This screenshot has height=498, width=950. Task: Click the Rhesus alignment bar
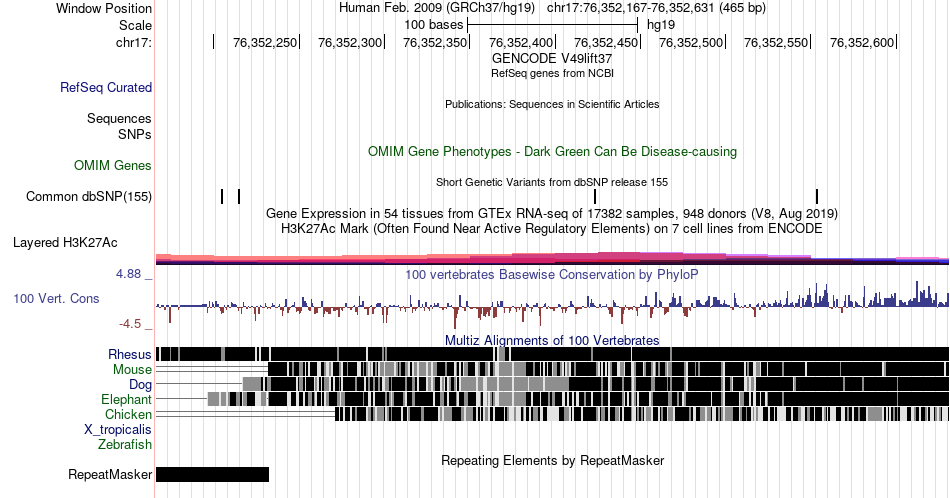pyautogui.click(x=552, y=354)
